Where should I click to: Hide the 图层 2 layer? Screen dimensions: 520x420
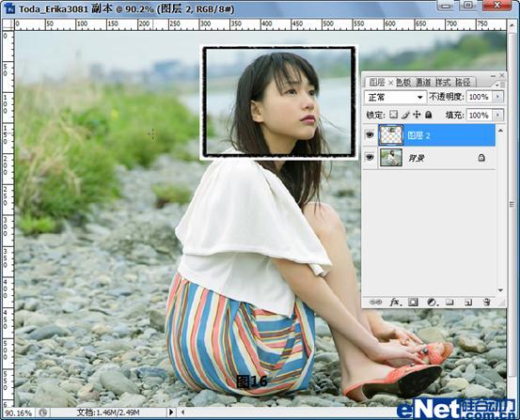pyautogui.click(x=370, y=134)
